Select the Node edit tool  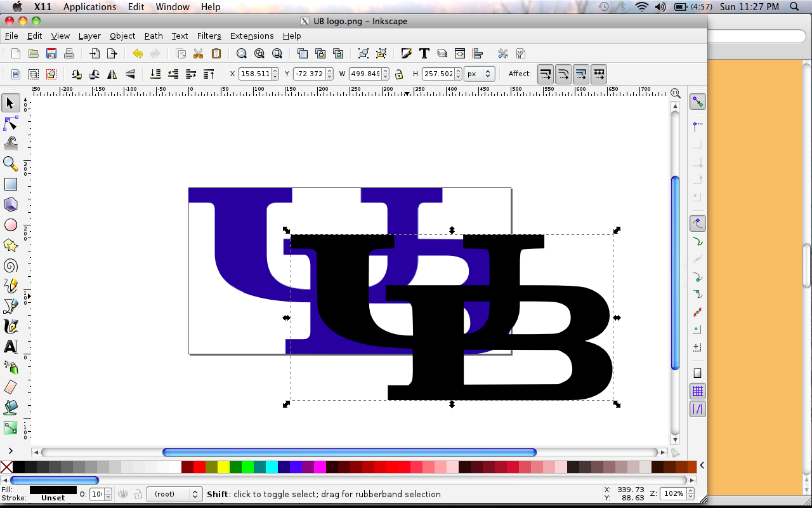(11, 123)
